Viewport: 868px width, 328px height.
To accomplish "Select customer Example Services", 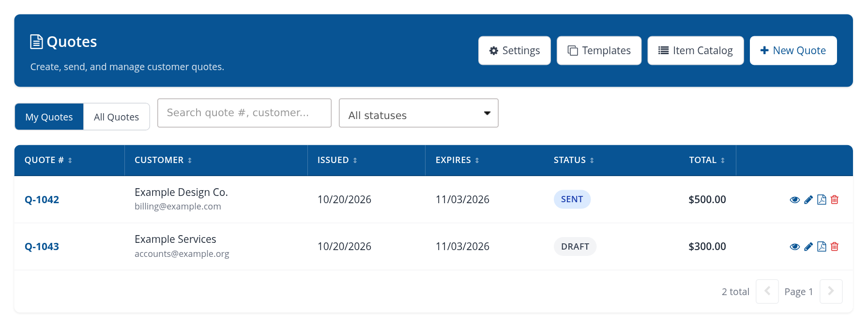I will tap(175, 239).
